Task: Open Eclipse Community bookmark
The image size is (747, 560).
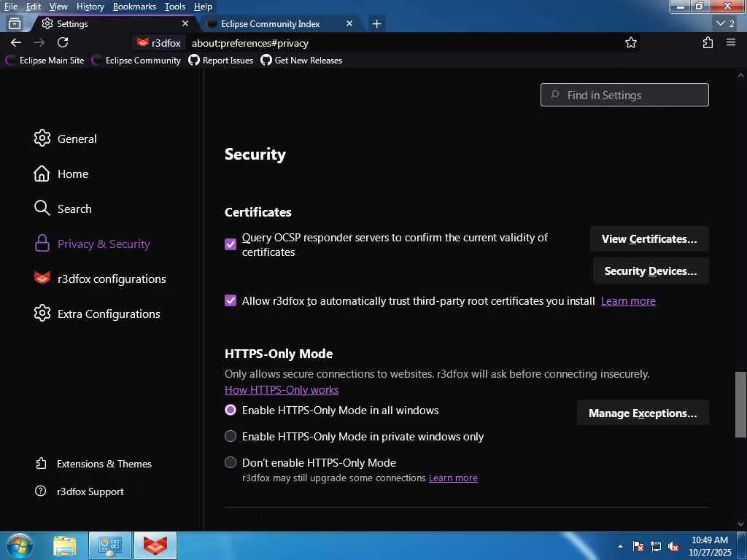Action: coord(136,61)
